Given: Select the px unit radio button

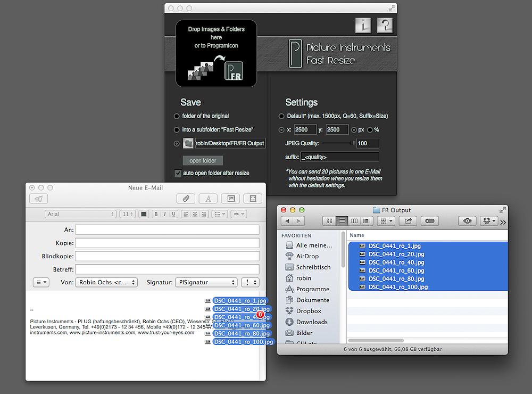Looking at the screenshot, I should 354,130.
